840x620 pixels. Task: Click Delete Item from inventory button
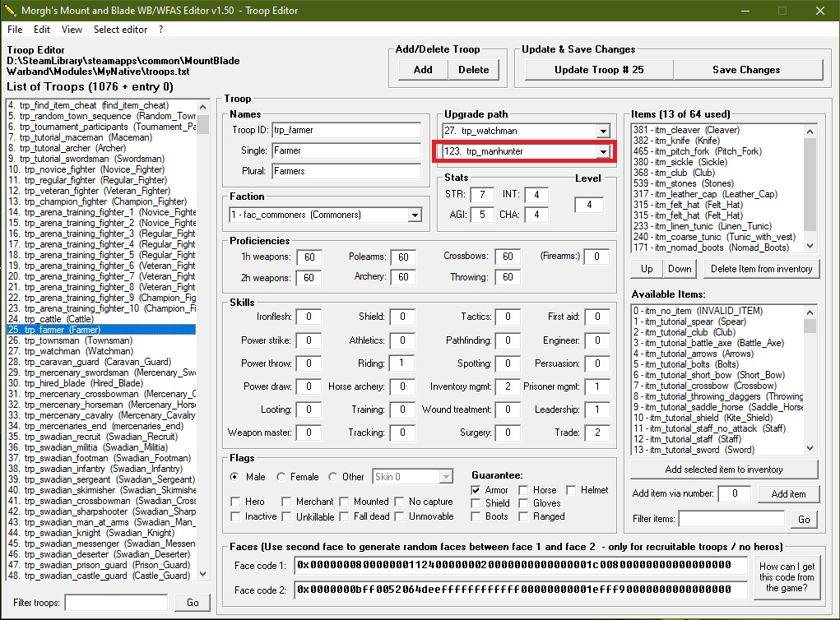[761, 269]
